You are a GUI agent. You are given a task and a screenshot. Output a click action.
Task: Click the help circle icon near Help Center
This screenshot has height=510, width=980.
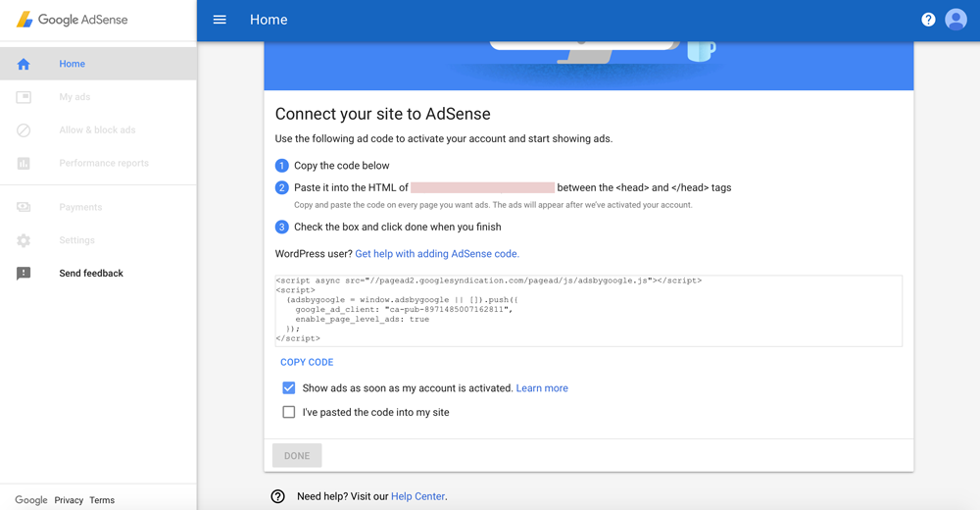277,496
